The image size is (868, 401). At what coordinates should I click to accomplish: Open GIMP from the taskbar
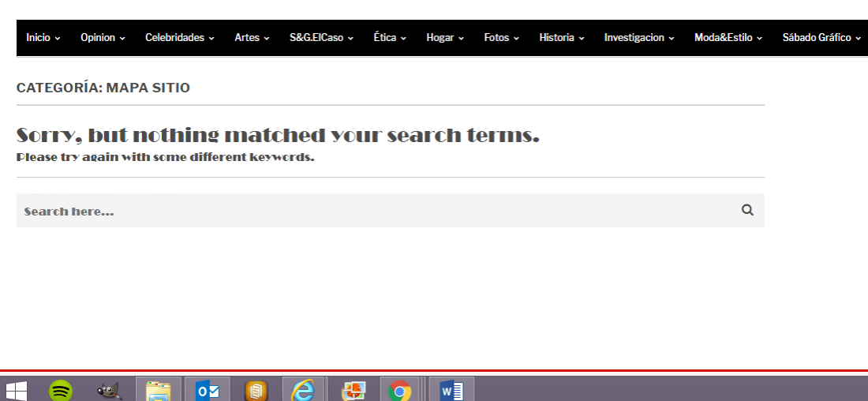[x=109, y=391]
